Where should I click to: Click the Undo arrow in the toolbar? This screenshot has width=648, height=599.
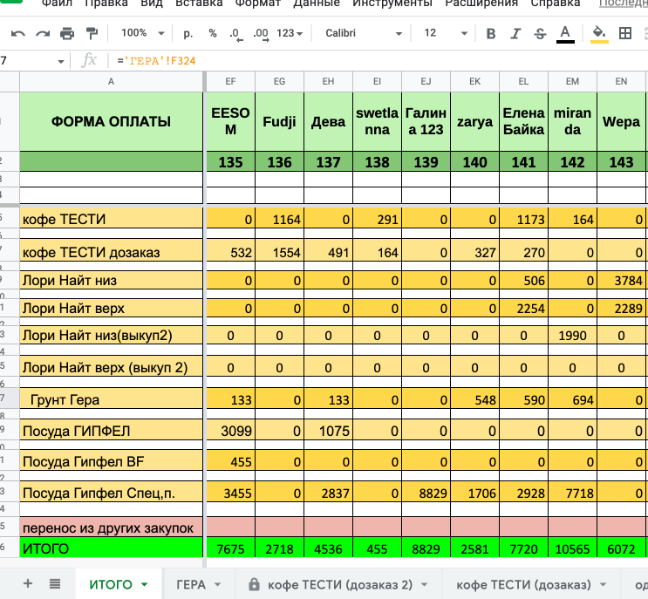tap(18, 33)
